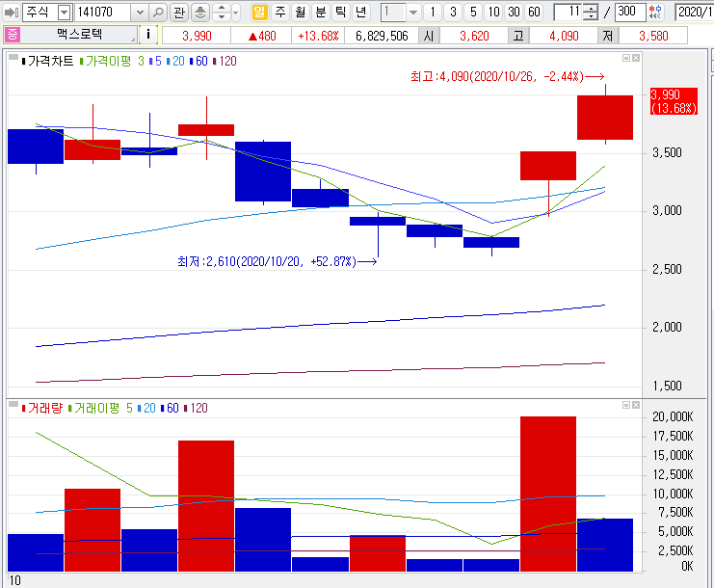The width and height of the screenshot is (714, 588).
Task: Click the current price 3,990 cell
Action: pyautogui.click(x=197, y=36)
